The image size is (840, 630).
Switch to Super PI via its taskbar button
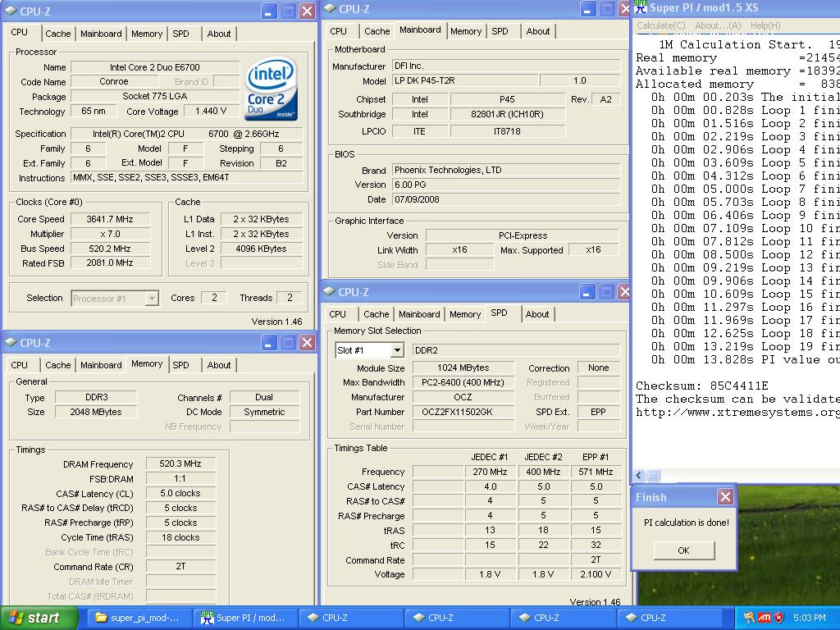244,618
